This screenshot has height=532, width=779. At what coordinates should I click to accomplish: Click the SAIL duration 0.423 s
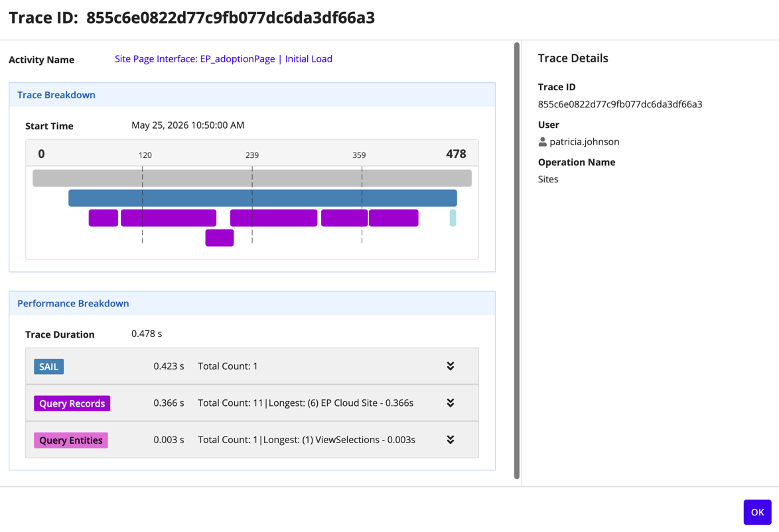[169, 366]
